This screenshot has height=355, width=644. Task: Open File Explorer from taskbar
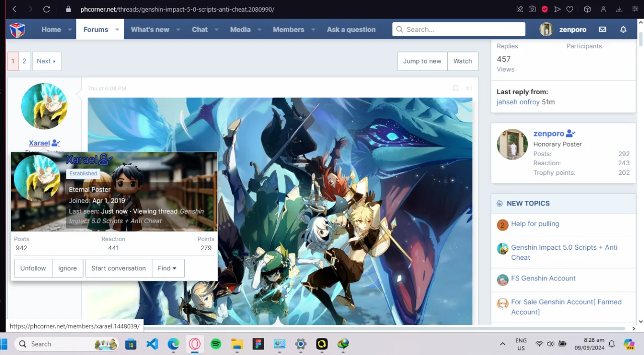[x=237, y=344]
